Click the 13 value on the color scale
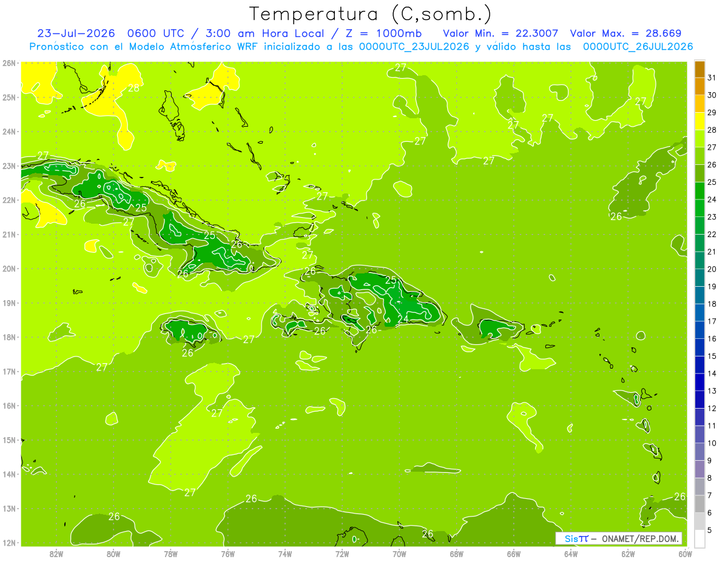Viewport: 728px width, 562px height. pos(712,391)
